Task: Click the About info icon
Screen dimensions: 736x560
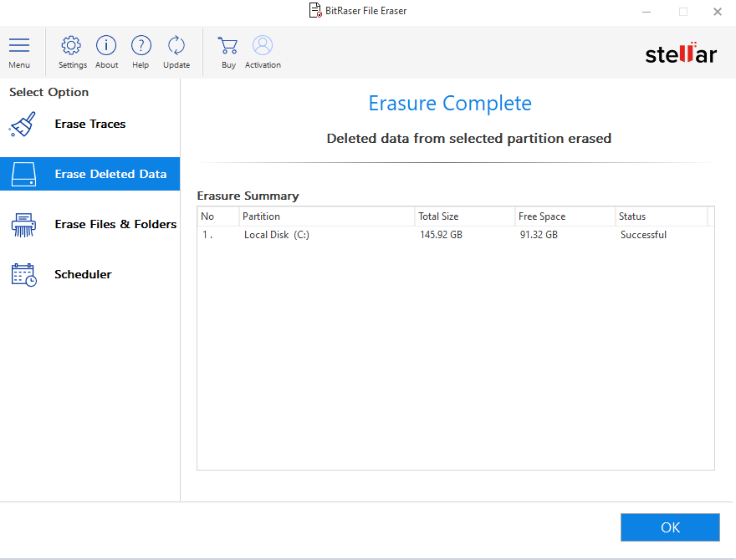Action: coord(106,45)
